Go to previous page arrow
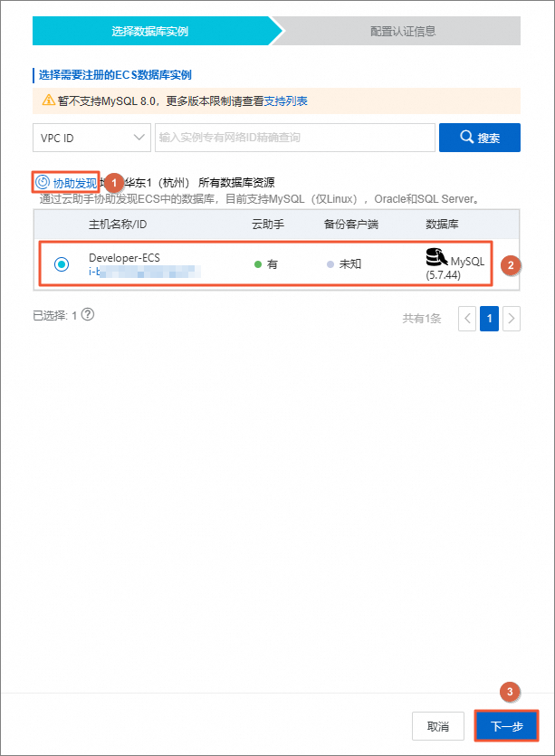The width and height of the screenshot is (555, 756). [467, 318]
